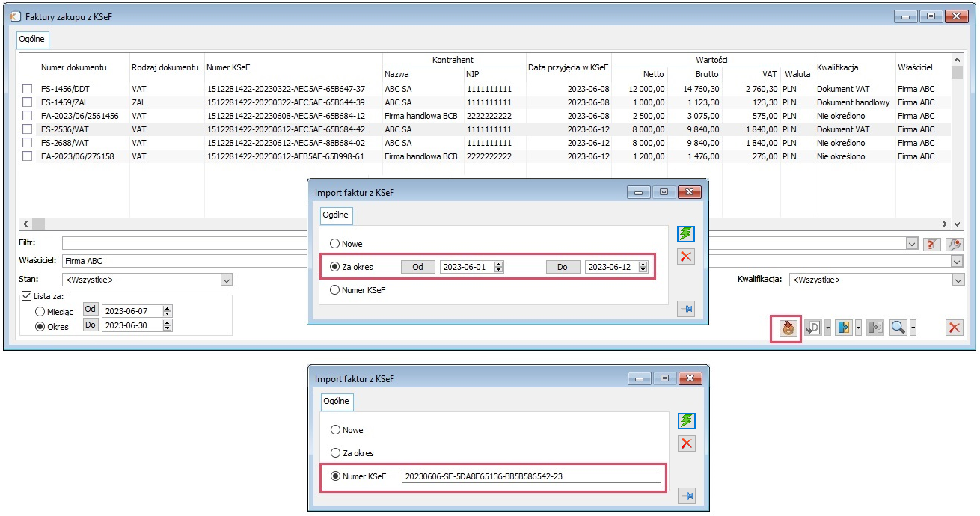
Task: Click KSeF number ending 65B684-42
Action: (x=286, y=129)
